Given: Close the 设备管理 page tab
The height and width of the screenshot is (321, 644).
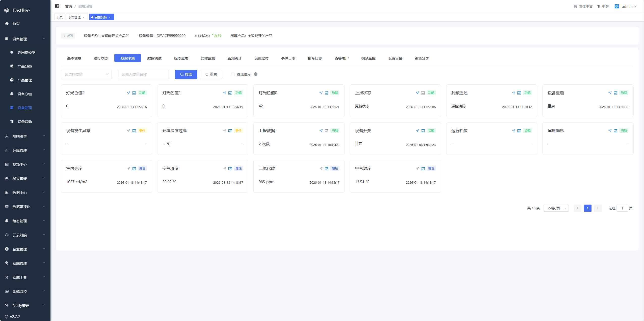Looking at the screenshot, I should click(84, 17).
